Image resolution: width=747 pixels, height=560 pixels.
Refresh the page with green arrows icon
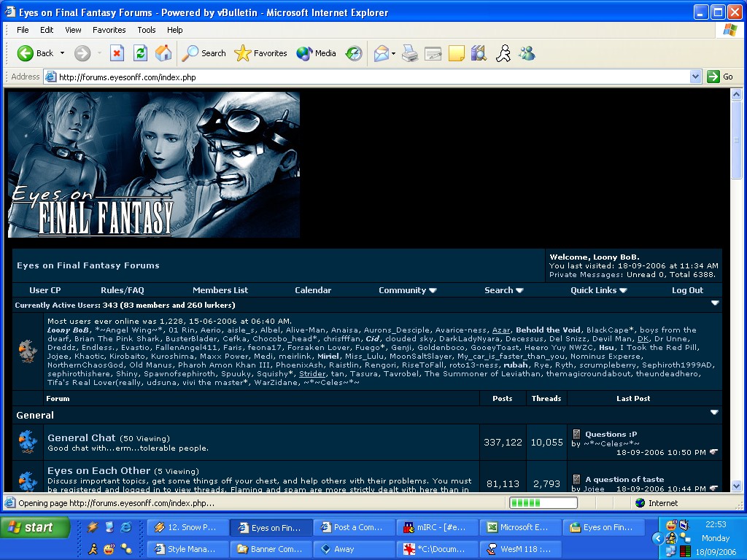140,53
